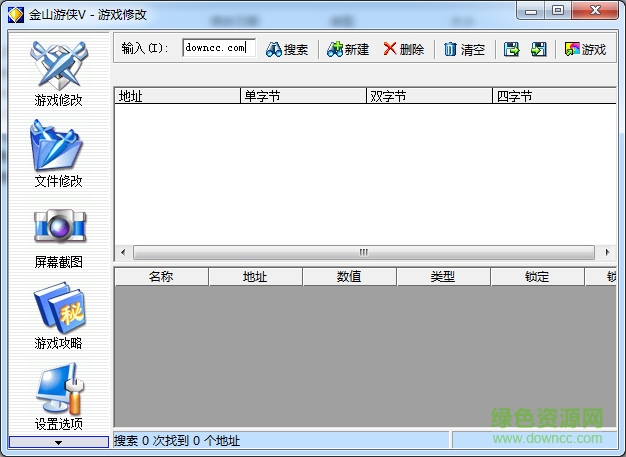Image resolution: width=626 pixels, height=457 pixels.
Task: Select the 屏幕截图 camera icon
Action: click(x=58, y=228)
